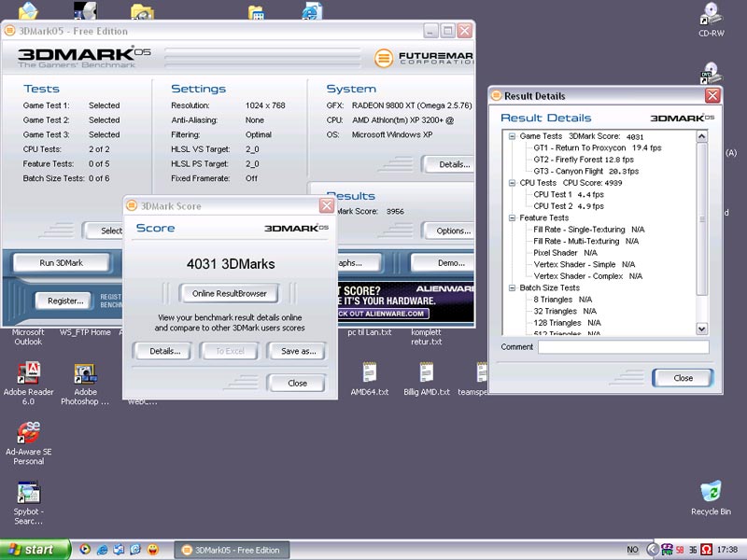Click the Result Details scrollbar down arrow
The width and height of the screenshot is (747, 560).
tap(702, 329)
